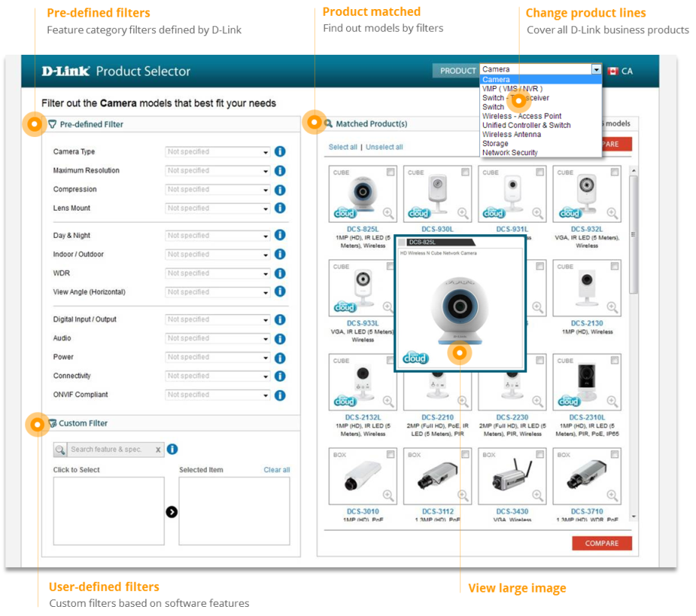696x616 pixels.
Task: Click the Unselect all link
Action: click(384, 147)
